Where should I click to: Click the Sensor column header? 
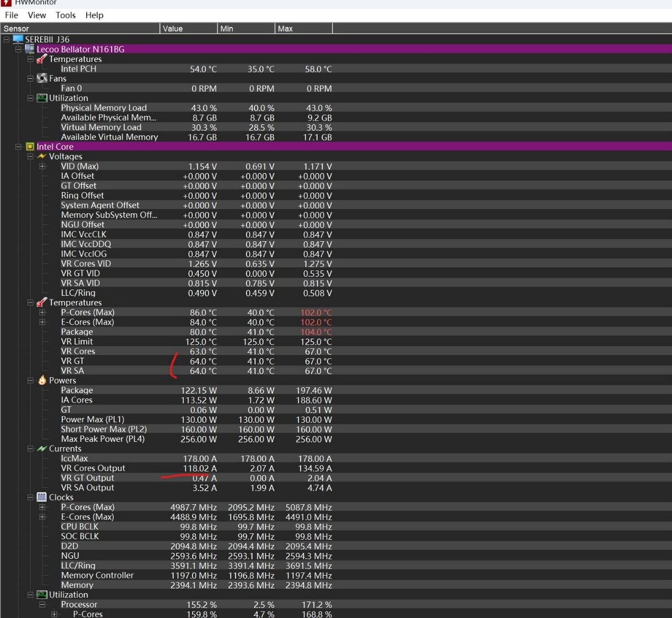pyautogui.click(x=79, y=29)
